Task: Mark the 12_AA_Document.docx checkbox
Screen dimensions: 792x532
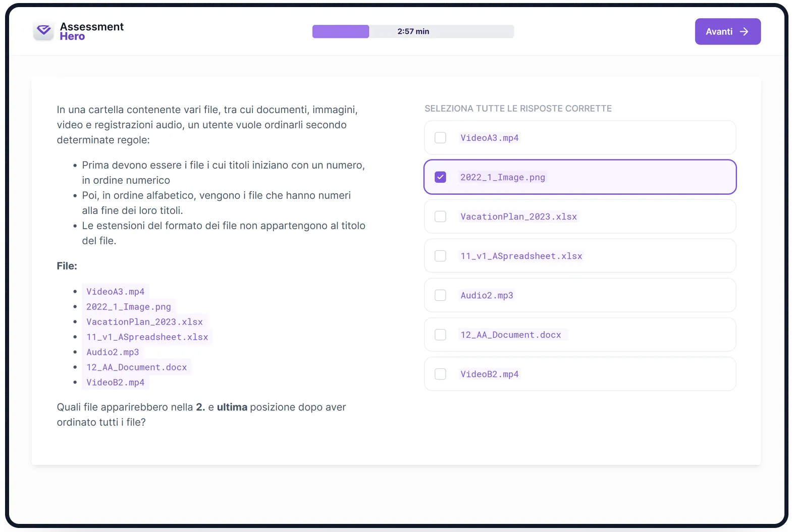Action: (x=440, y=335)
